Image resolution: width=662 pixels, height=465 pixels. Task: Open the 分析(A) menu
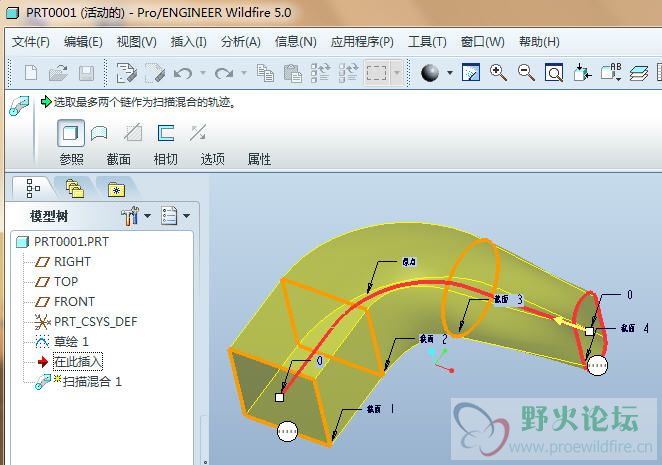tap(241, 42)
